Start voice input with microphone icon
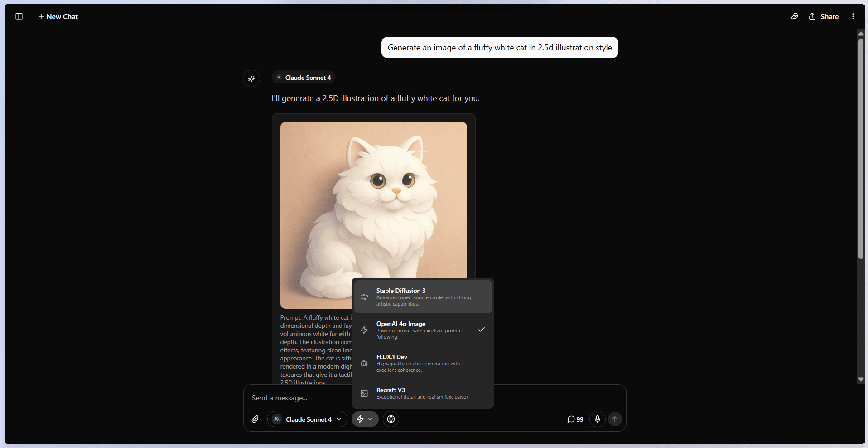 [598, 419]
